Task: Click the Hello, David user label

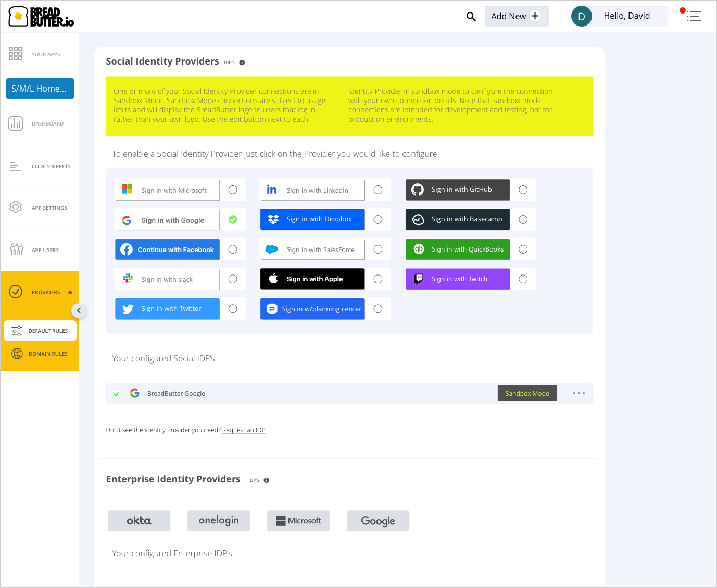Action: 626,16
